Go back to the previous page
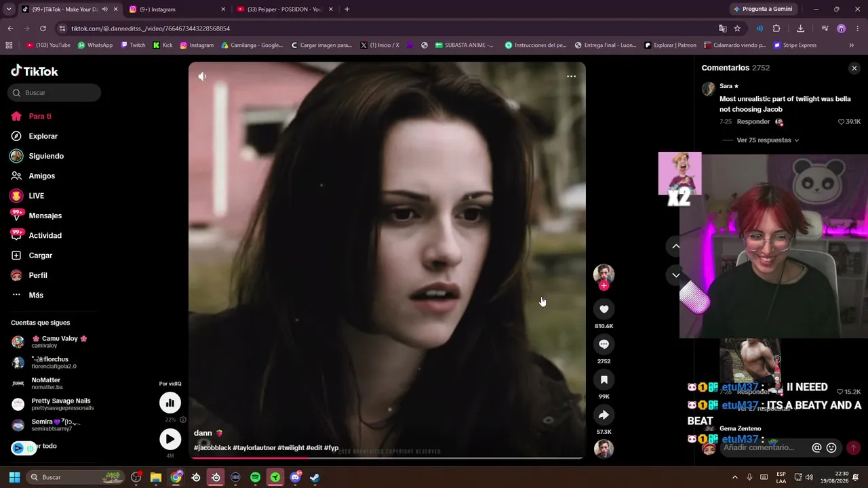Viewport: 868px width, 488px height. (x=10, y=28)
